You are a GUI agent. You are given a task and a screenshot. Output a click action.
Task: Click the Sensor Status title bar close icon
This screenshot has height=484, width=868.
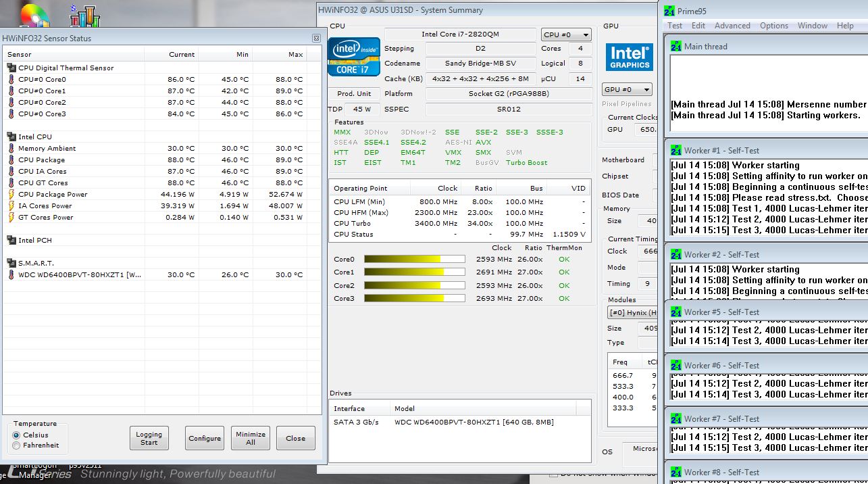pyautogui.click(x=316, y=39)
